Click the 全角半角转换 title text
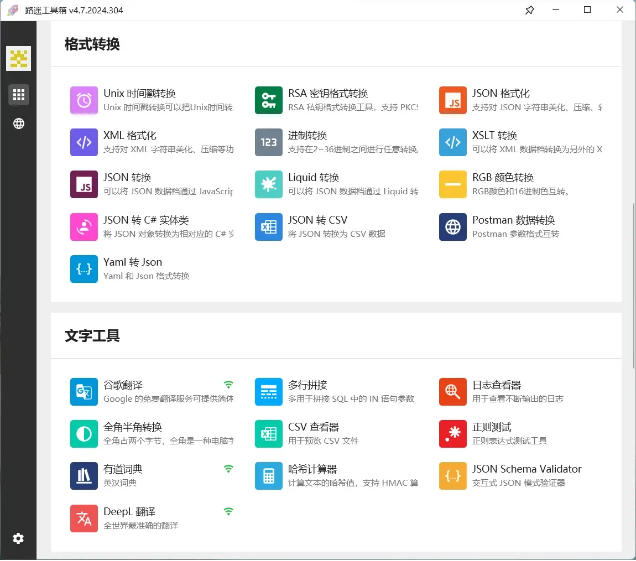 [x=133, y=427]
